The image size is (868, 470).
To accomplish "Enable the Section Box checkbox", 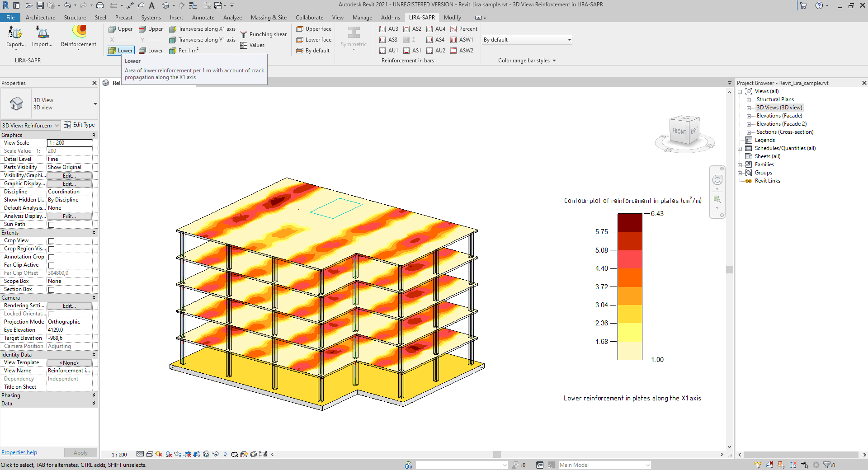I will (52, 290).
